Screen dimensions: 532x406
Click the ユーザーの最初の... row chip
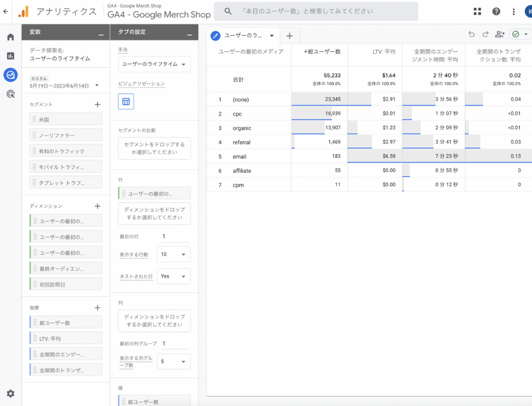(x=155, y=193)
